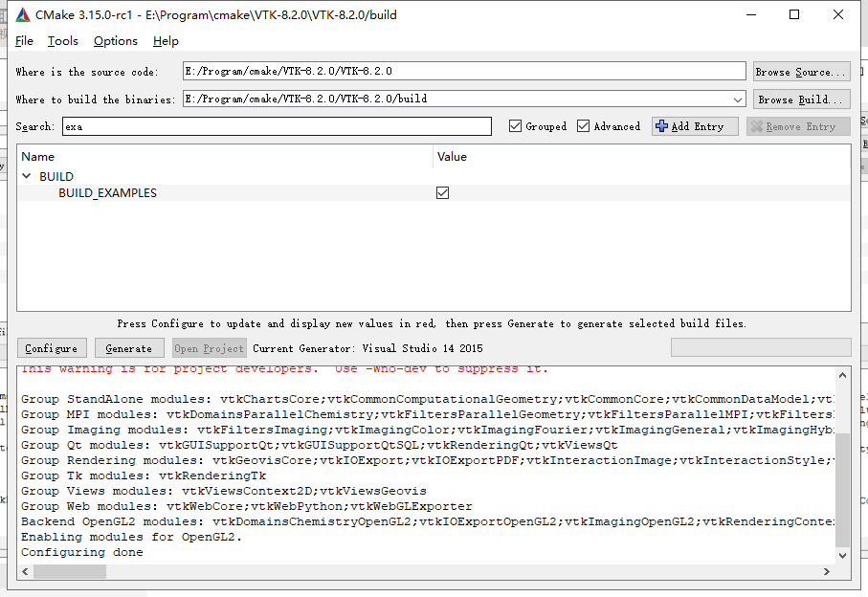Click the plus icon on Add Entry
The width and height of the screenshot is (868, 597).
[661, 126]
